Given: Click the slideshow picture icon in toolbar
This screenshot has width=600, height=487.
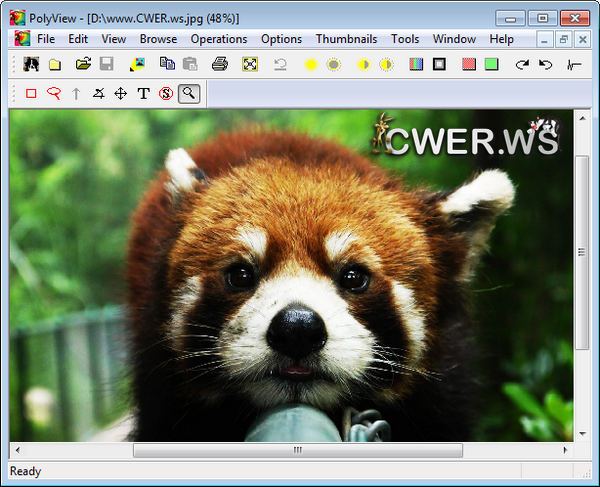Looking at the screenshot, I should tap(137, 64).
